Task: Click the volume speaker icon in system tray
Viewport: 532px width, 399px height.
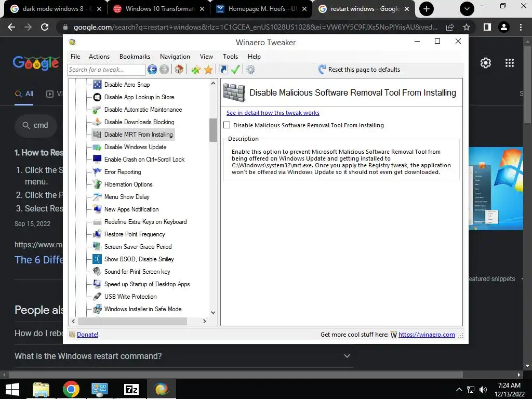Action: pos(483,390)
